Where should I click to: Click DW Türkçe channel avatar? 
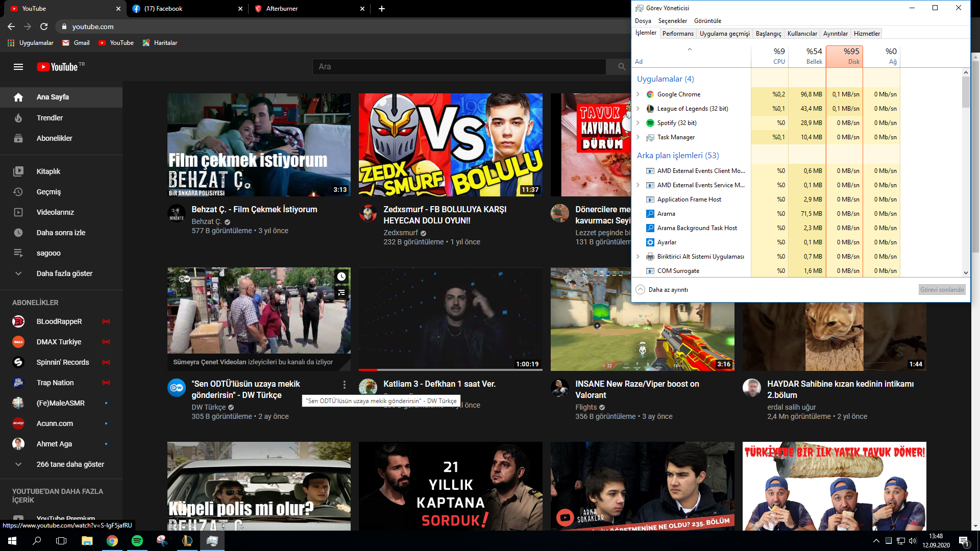[177, 388]
